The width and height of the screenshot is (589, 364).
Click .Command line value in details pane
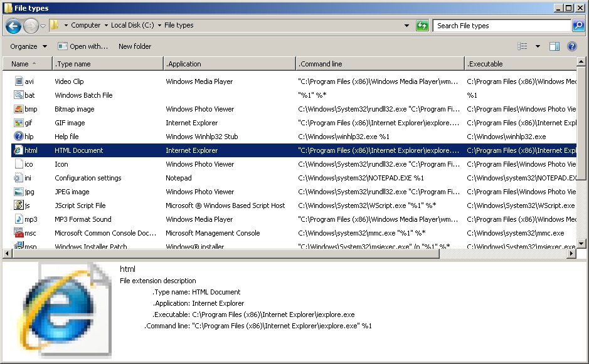pyautogui.click(x=282, y=326)
